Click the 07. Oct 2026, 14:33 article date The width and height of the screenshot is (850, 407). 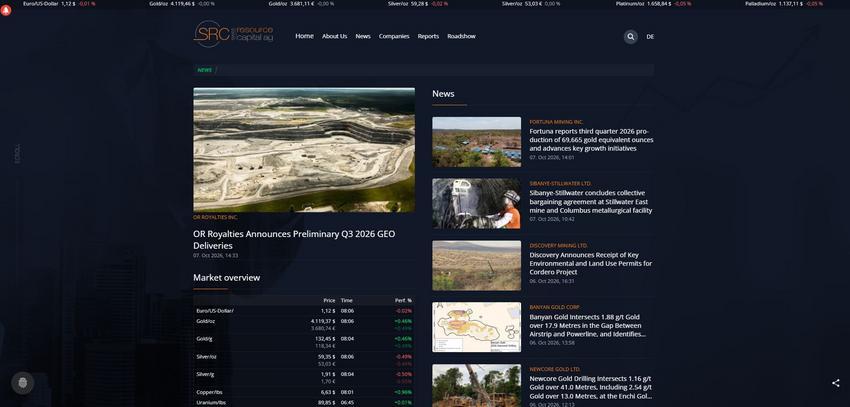tap(215, 255)
